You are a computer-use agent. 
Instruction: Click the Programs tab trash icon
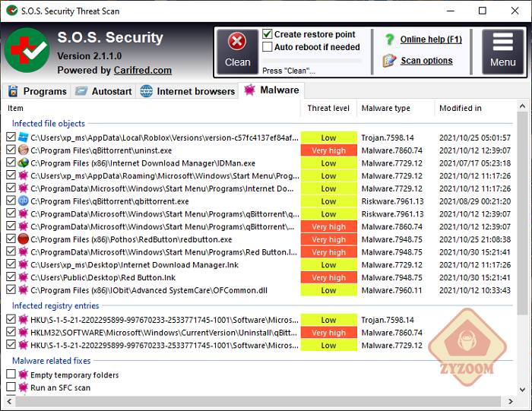(13, 91)
